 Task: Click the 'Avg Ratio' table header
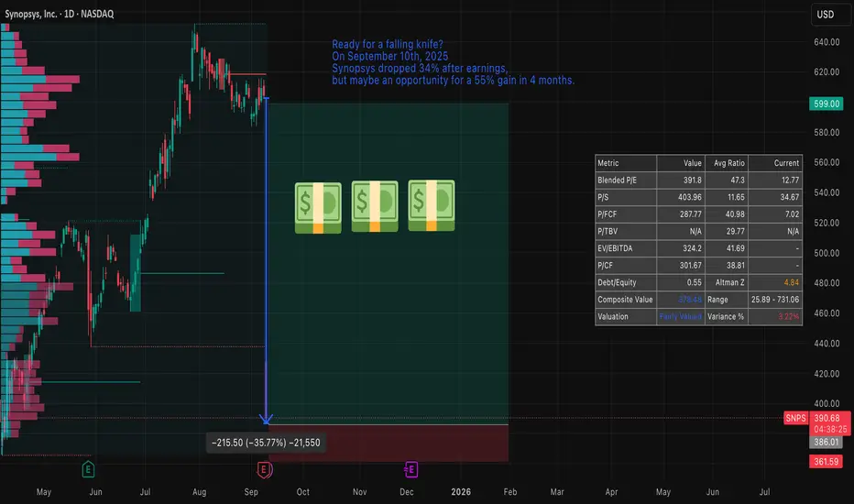pos(728,163)
